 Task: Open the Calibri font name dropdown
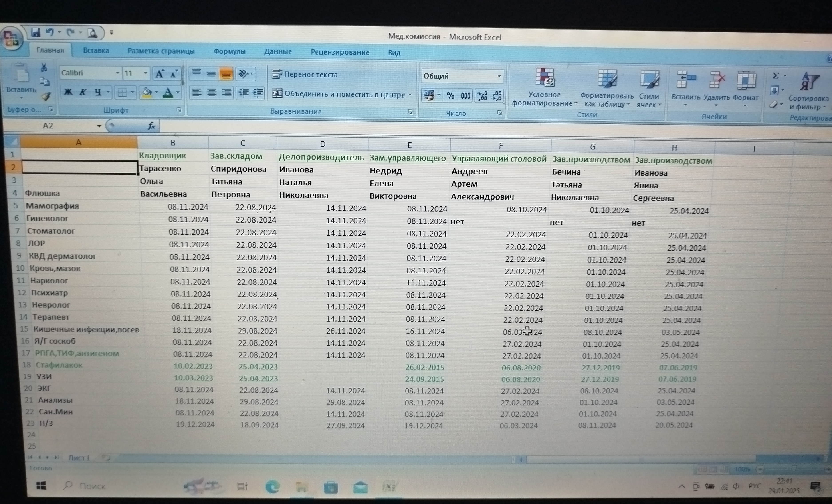pos(117,73)
